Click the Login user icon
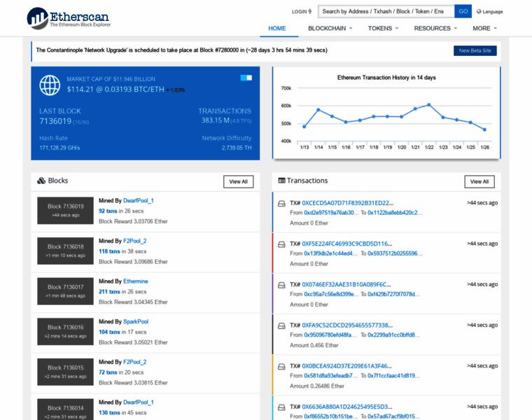The height and width of the screenshot is (420, 532). tap(310, 11)
